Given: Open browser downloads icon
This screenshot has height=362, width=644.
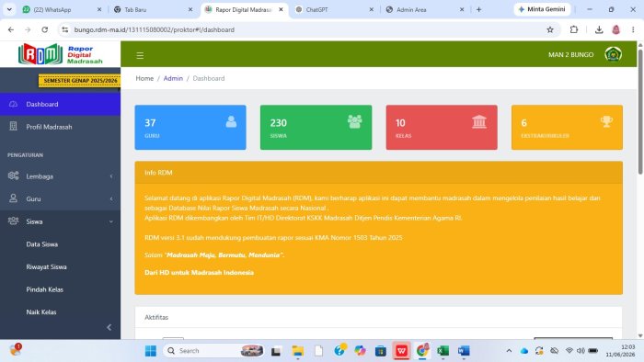Looking at the screenshot, I should (x=599, y=29).
